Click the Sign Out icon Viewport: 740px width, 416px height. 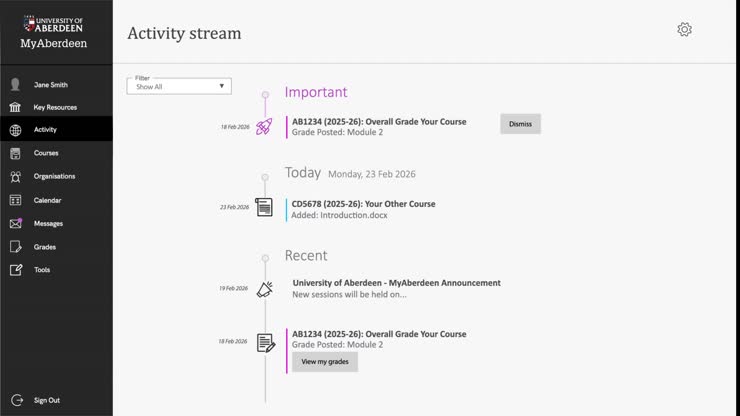[15, 400]
